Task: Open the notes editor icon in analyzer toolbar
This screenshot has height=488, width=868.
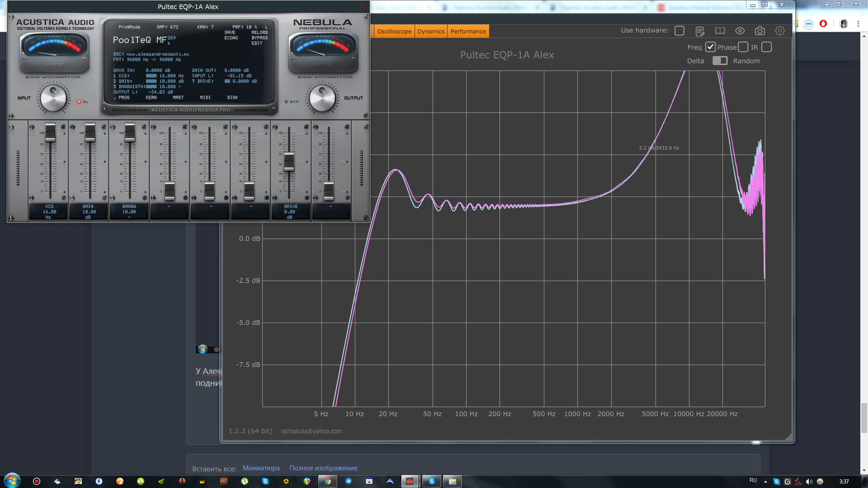Action: 700,31
